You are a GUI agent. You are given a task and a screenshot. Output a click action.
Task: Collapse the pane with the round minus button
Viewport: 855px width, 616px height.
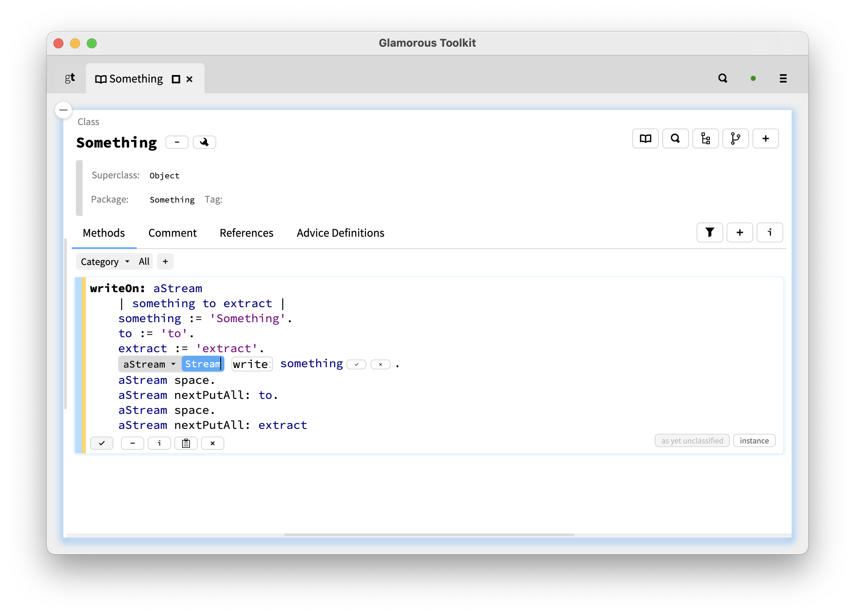click(63, 110)
